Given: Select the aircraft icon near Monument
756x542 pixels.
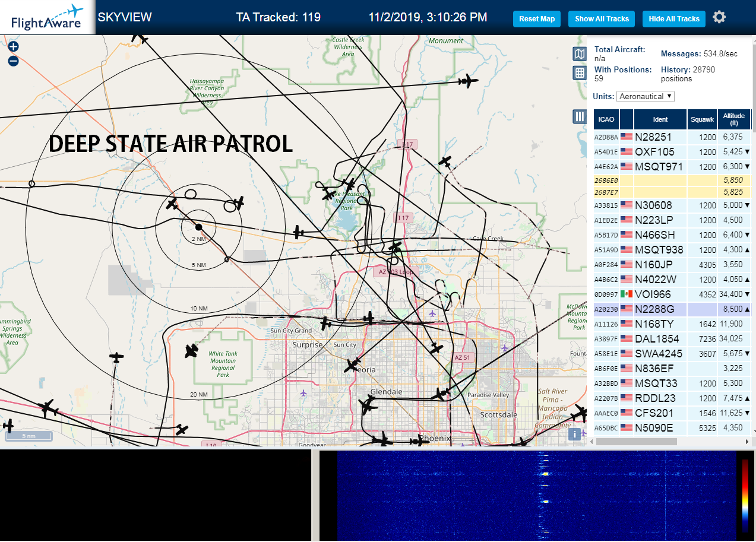Looking at the screenshot, I should tap(469, 80).
